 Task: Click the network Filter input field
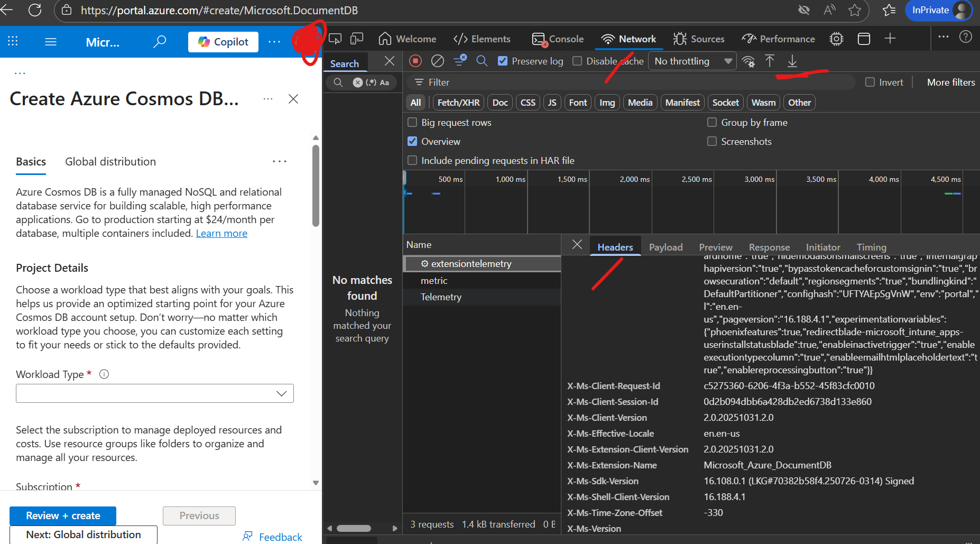point(631,82)
